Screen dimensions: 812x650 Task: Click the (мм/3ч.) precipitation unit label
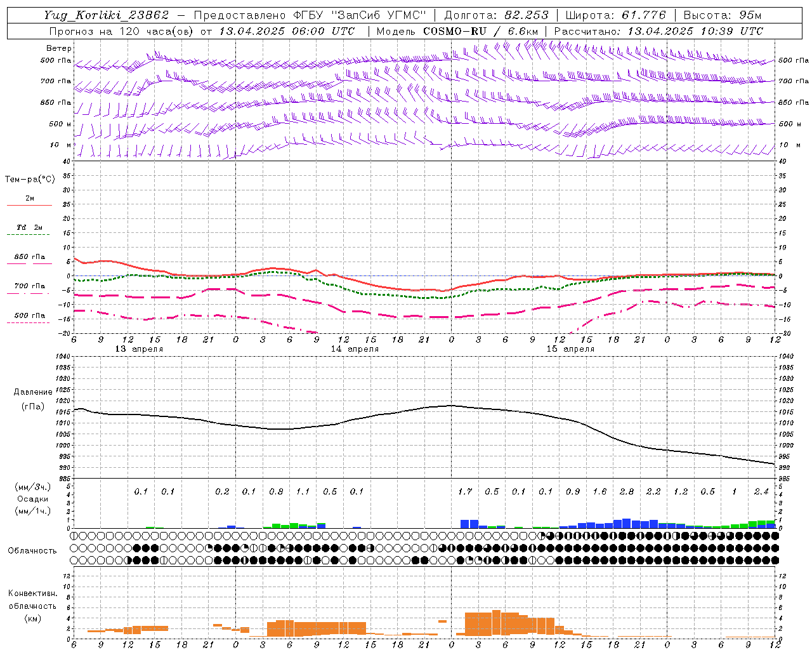pyautogui.click(x=33, y=487)
